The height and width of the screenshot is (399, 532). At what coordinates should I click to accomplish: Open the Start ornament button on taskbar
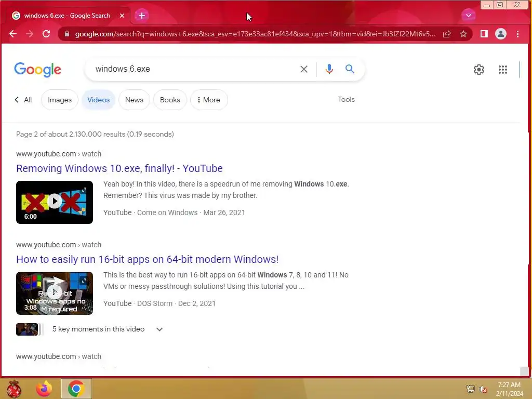coord(14,389)
